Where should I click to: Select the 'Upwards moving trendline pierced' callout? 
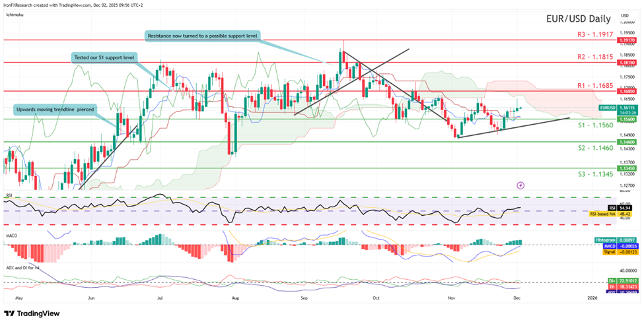coord(53,108)
